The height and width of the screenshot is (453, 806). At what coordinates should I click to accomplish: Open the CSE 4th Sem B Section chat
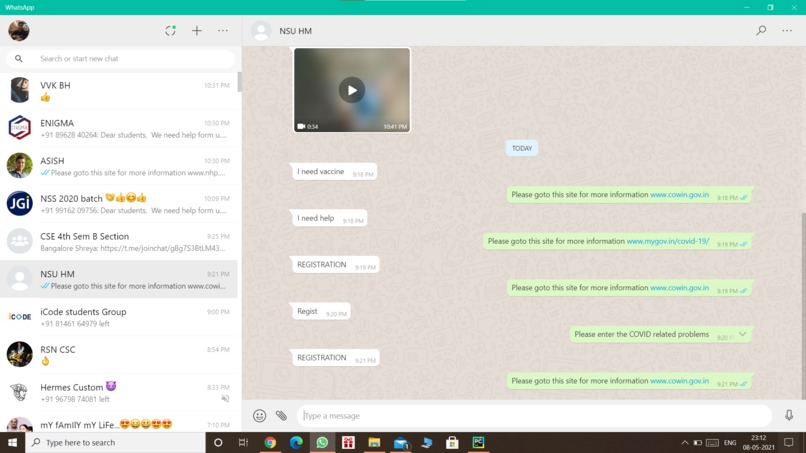(119, 241)
